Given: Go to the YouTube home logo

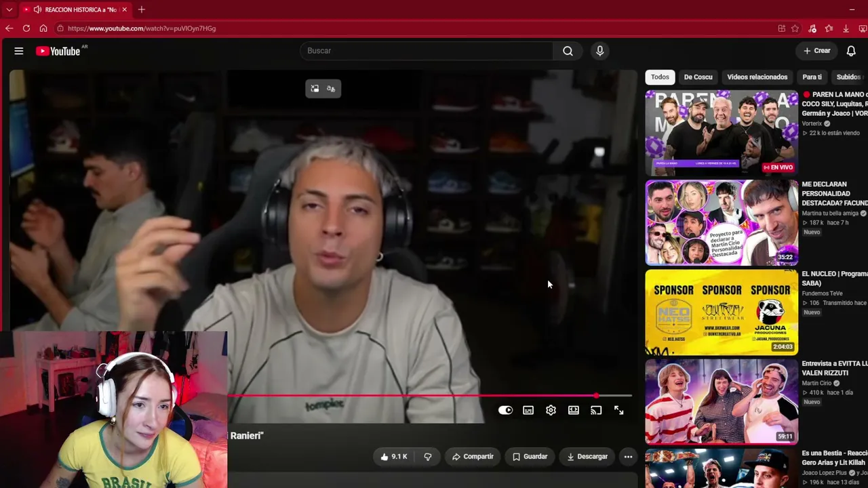Looking at the screenshot, I should (58, 51).
